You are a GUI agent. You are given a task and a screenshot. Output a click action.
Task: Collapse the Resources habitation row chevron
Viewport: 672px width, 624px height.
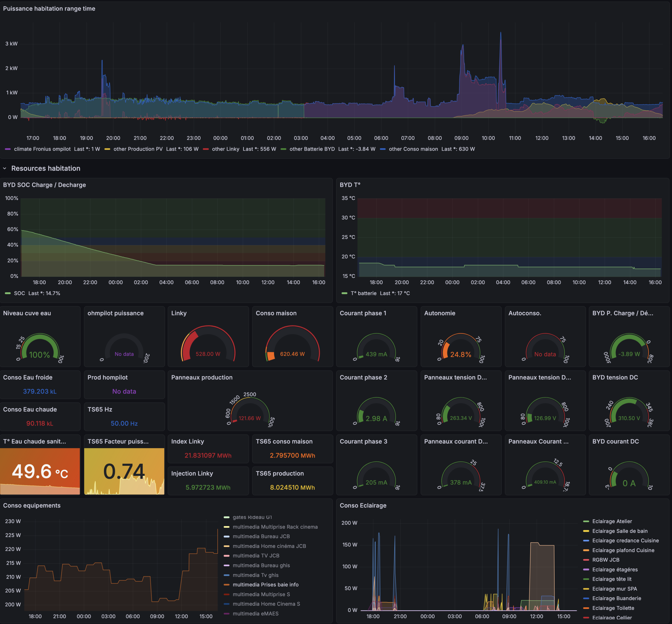(5, 168)
